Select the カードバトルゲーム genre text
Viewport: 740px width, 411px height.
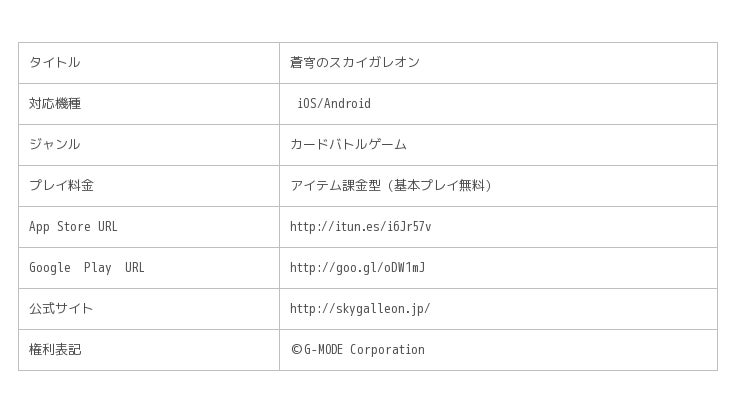coord(348,145)
